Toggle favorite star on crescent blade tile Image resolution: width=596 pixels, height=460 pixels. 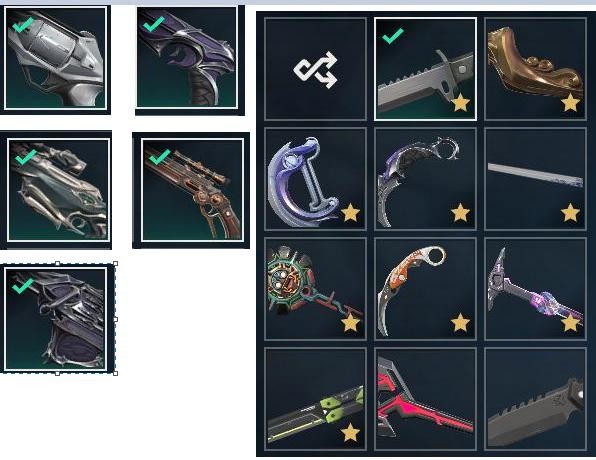click(x=350, y=213)
